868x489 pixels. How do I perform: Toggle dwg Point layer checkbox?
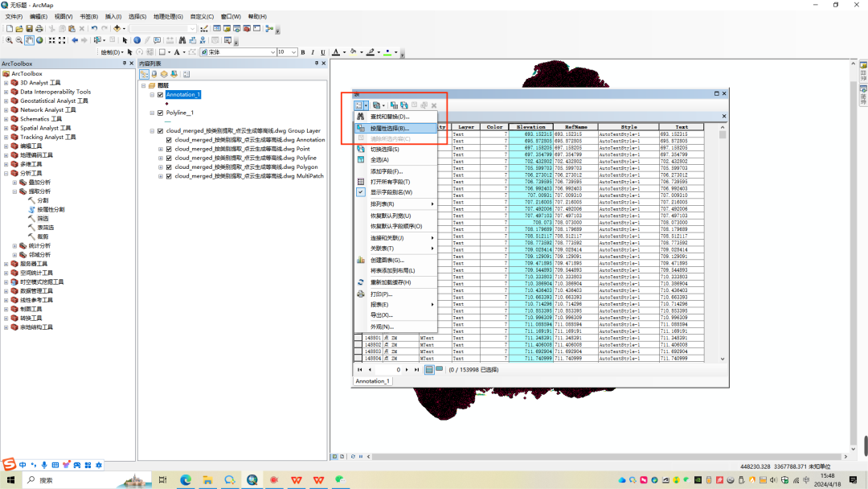(x=169, y=149)
